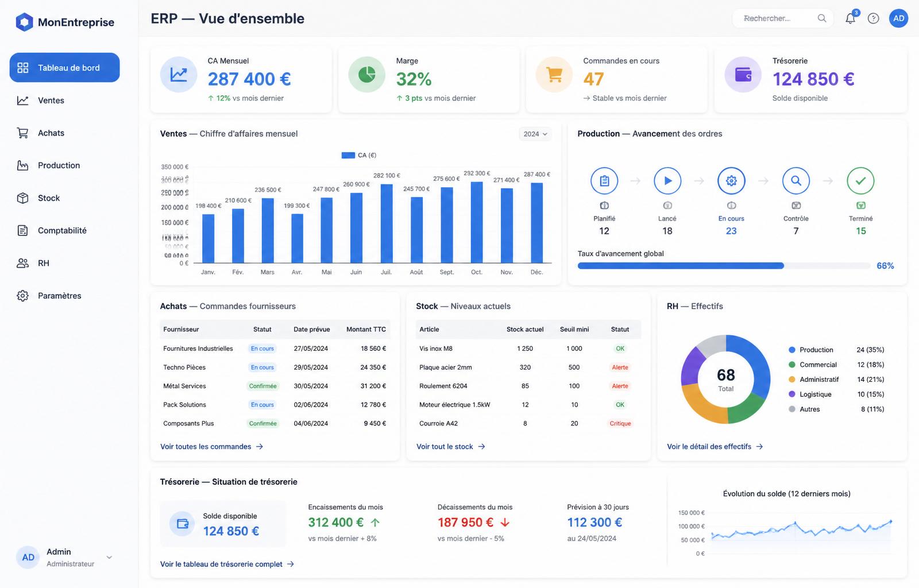This screenshot has width=919, height=588.
Task: Click the Commercial green legend dot
Action: tap(792, 365)
